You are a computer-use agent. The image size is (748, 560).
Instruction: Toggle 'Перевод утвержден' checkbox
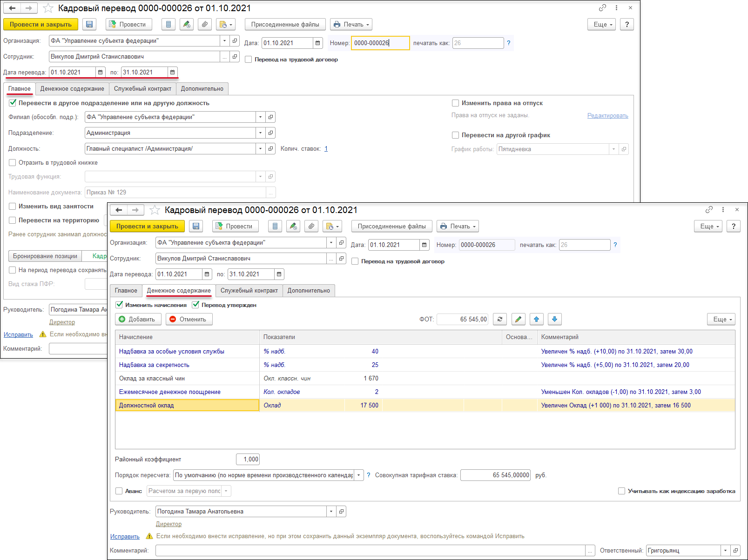tap(195, 305)
